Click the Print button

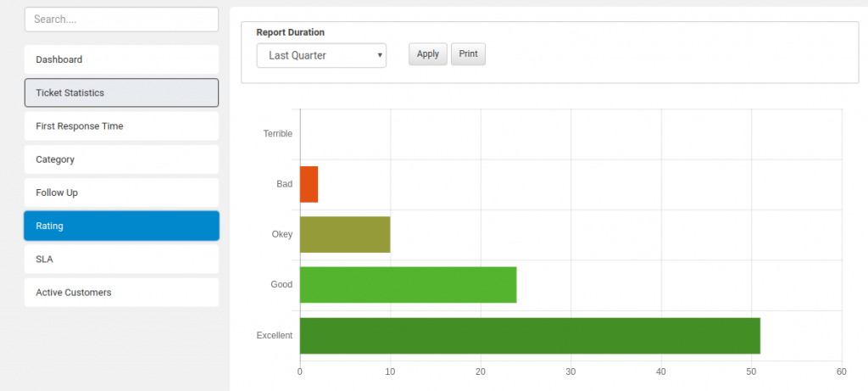[468, 54]
